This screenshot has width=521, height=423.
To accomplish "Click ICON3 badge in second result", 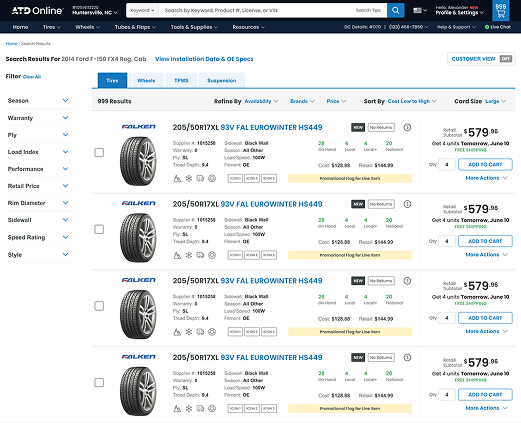I will 269,255.
